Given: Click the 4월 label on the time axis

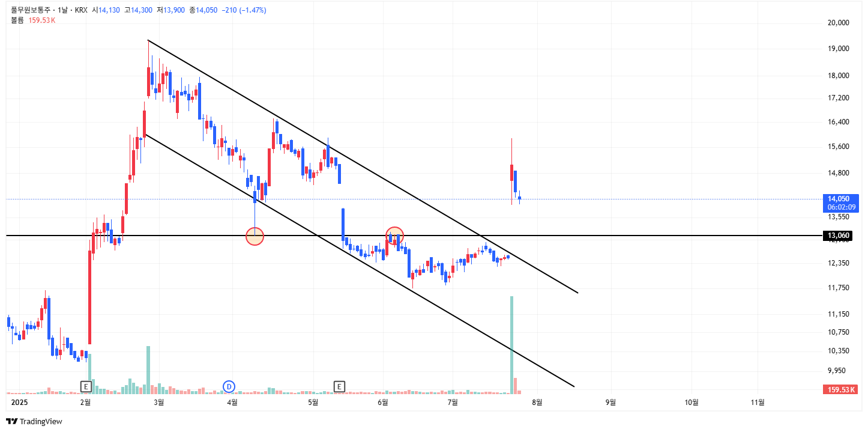Looking at the screenshot, I should pyautogui.click(x=232, y=403).
